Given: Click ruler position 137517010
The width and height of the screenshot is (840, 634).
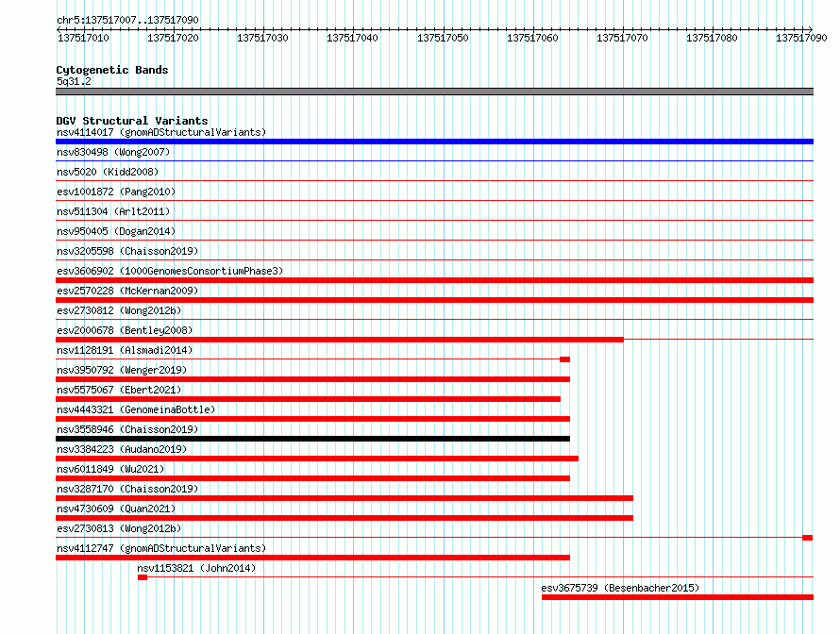Looking at the screenshot, I should pyautogui.click(x=83, y=38).
